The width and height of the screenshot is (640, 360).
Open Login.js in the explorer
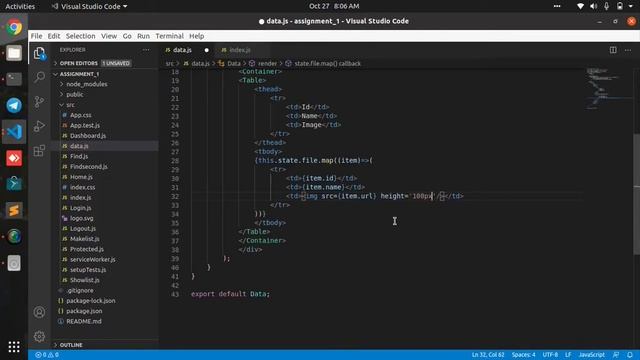(80, 208)
